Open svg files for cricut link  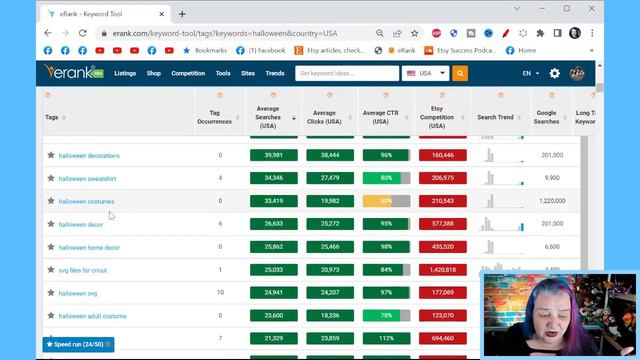point(82,270)
